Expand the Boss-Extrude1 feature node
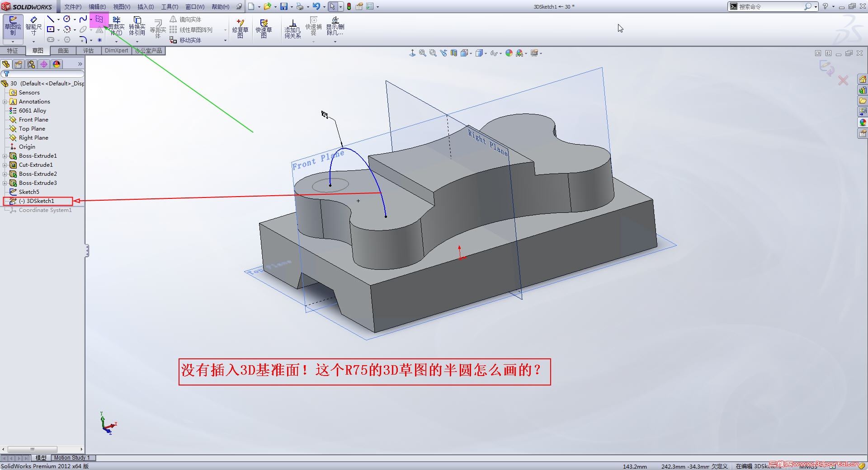This screenshot has width=868, height=470. click(x=5, y=156)
